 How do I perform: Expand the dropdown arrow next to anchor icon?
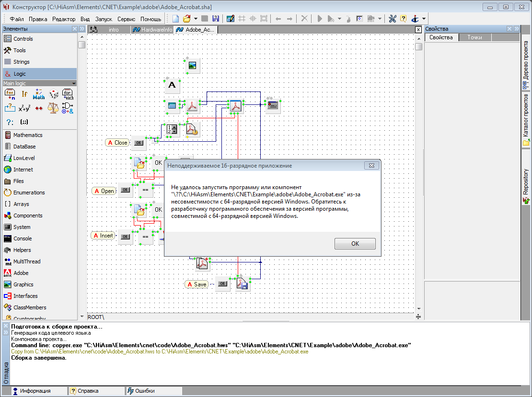424,19
